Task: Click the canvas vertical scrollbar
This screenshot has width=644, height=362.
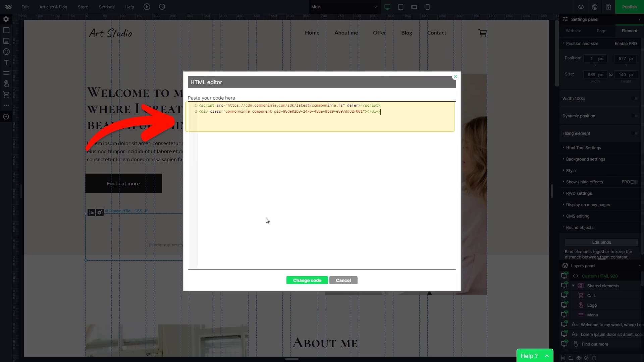Action: [556, 54]
